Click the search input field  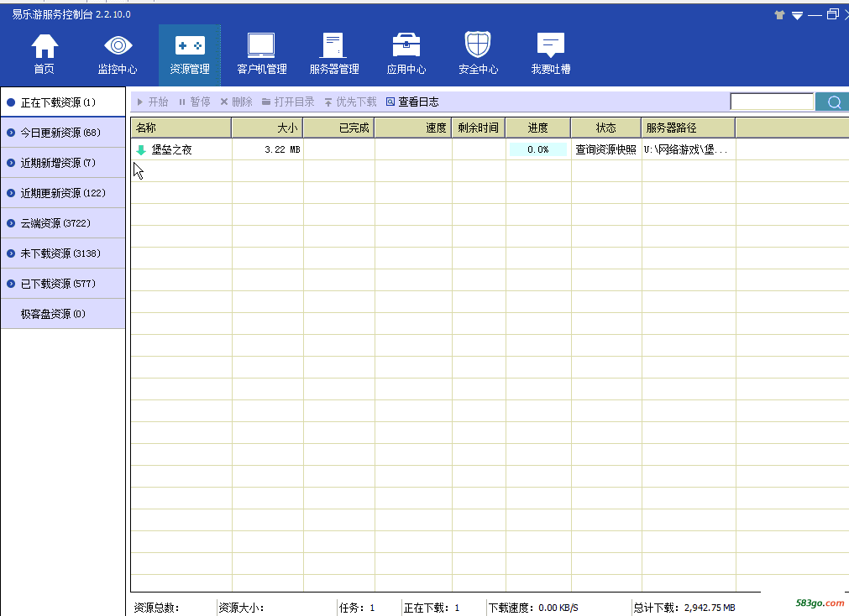[772, 102]
